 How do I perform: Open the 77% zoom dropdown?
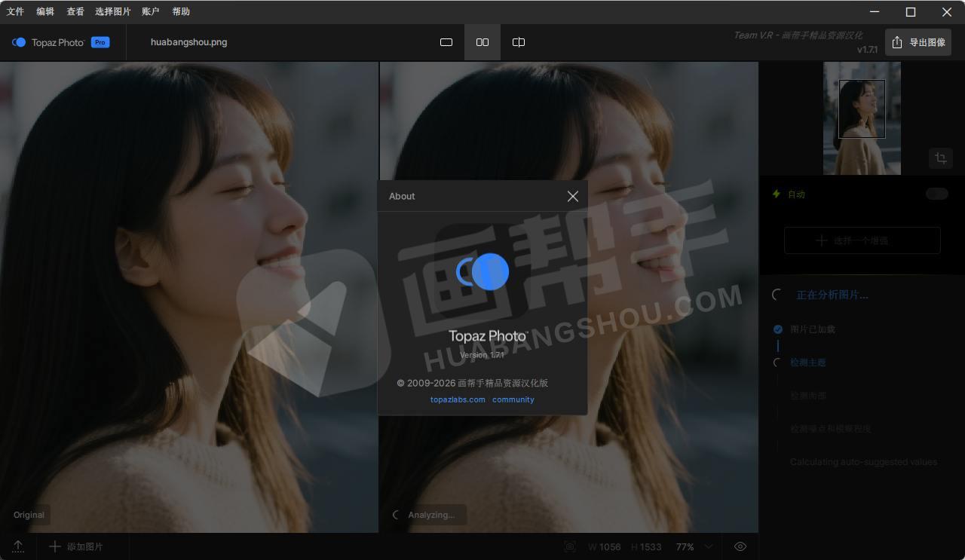(694, 547)
